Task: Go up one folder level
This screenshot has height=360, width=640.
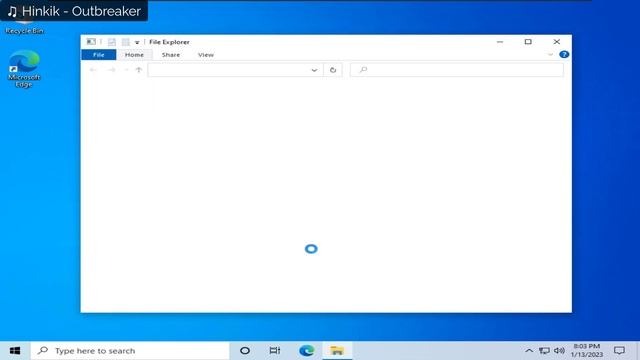Action: [x=139, y=70]
